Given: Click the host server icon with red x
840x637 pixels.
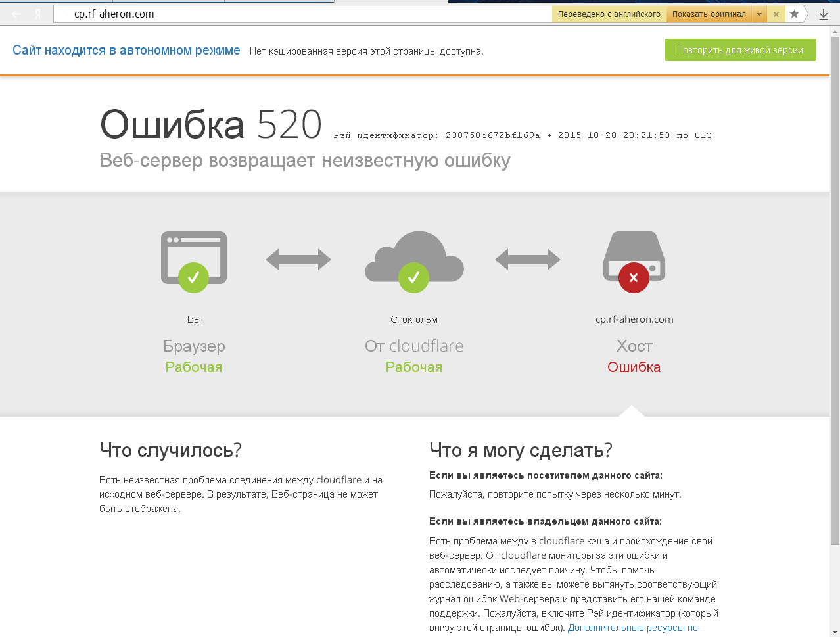Looking at the screenshot, I should (634, 261).
